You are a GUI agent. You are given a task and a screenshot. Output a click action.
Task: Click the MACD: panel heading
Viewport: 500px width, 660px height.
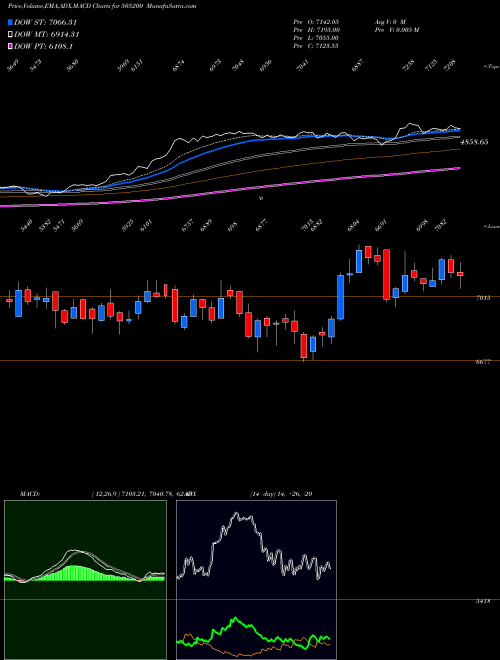[x=30, y=494]
